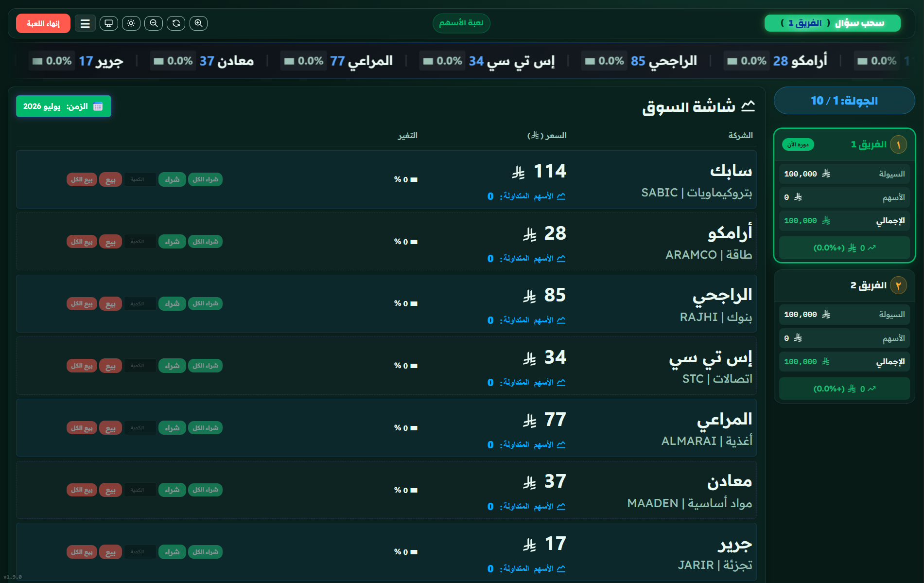Viewport: 924px width, 583px height.
Task: Click the trend arrow icon in Team 1 profit bar
Action: click(872, 248)
